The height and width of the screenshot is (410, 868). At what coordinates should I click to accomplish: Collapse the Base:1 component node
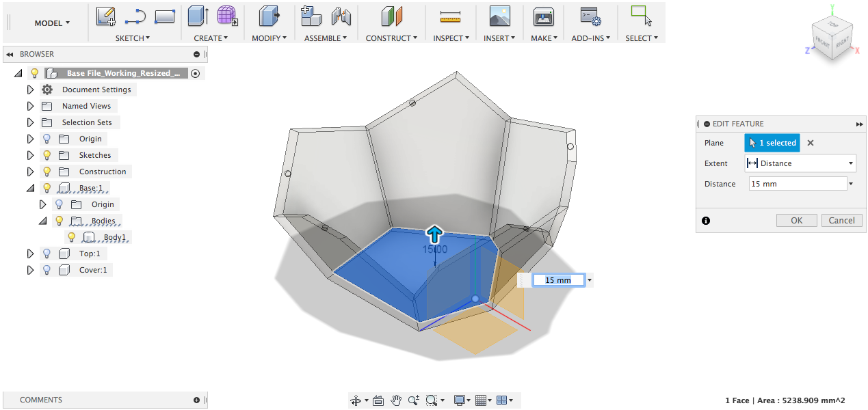click(30, 188)
